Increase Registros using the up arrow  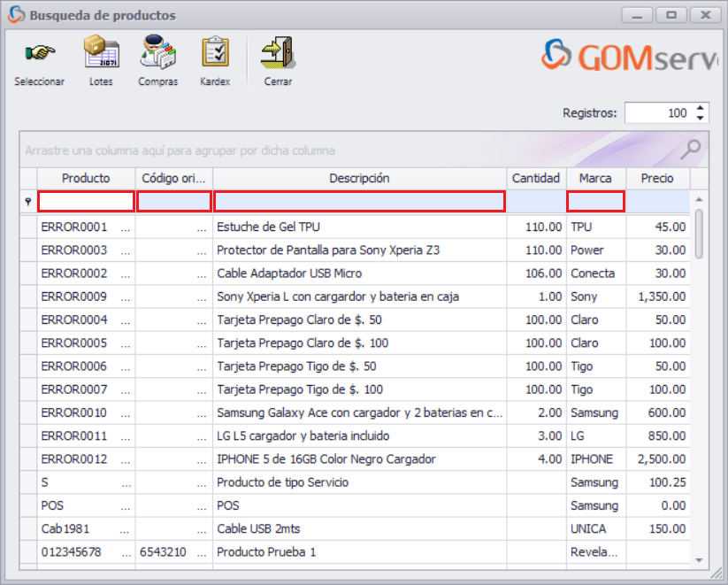coord(700,107)
